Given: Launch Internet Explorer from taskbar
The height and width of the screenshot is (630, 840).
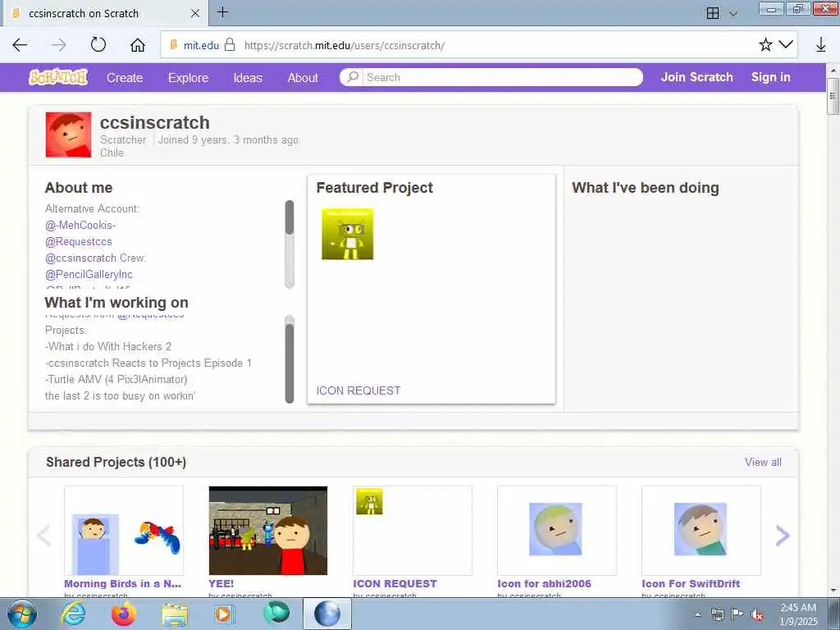Looking at the screenshot, I should tap(73, 614).
